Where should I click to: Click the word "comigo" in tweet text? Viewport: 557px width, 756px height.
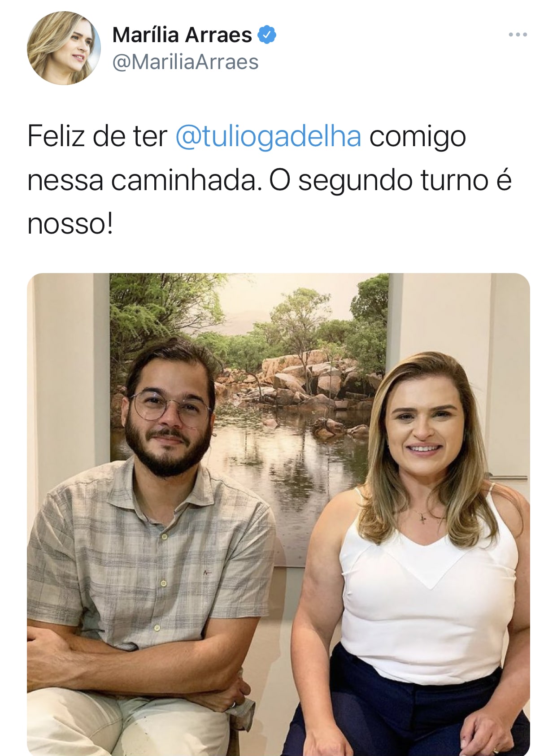[x=418, y=137]
